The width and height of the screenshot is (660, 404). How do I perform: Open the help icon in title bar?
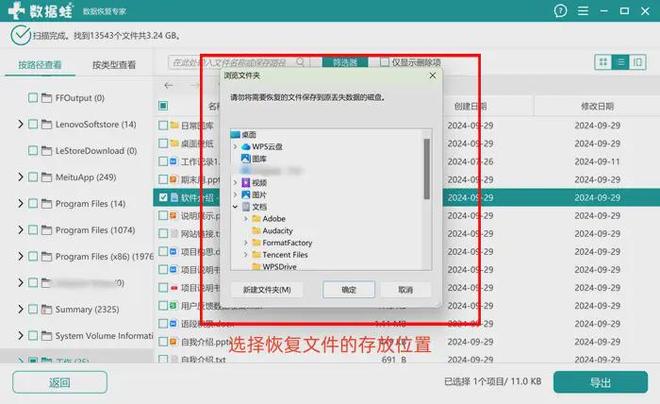coord(560,11)
